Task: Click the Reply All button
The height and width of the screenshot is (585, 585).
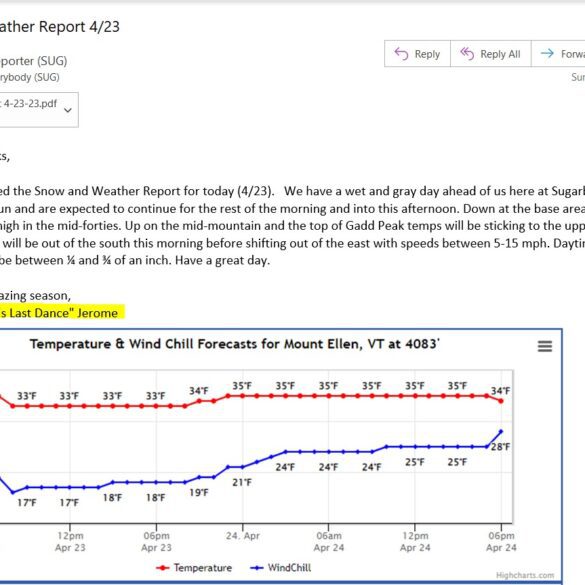Action: point(491,54)
